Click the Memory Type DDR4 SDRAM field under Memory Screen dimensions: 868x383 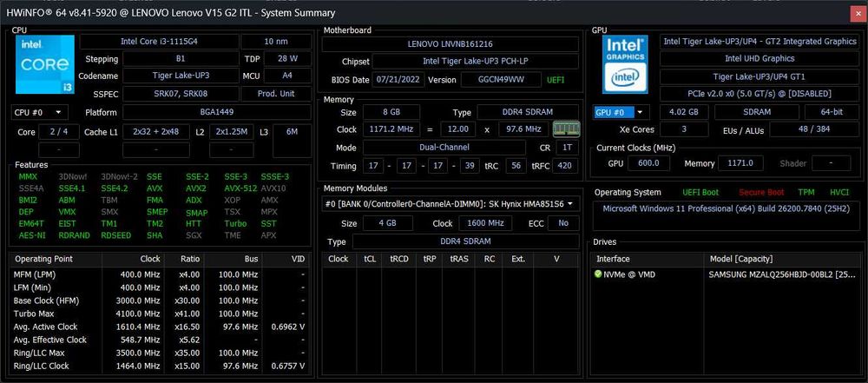tap(528, 112)
